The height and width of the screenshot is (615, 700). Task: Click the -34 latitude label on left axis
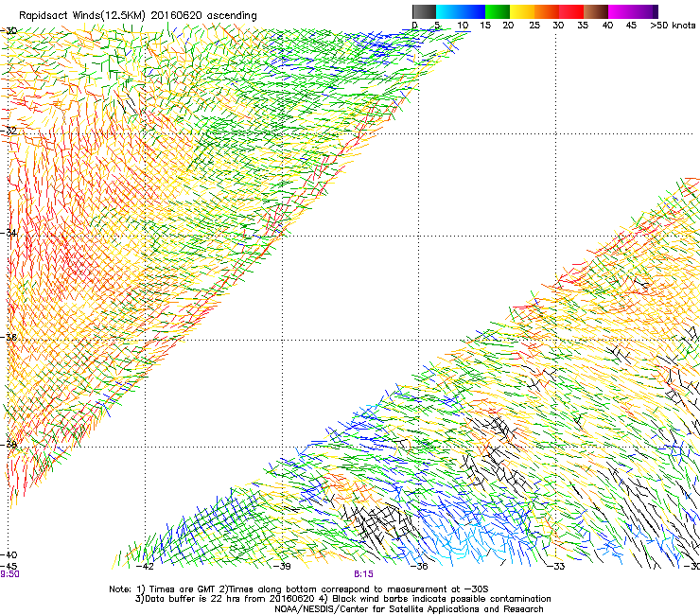(x=9, y=233)
